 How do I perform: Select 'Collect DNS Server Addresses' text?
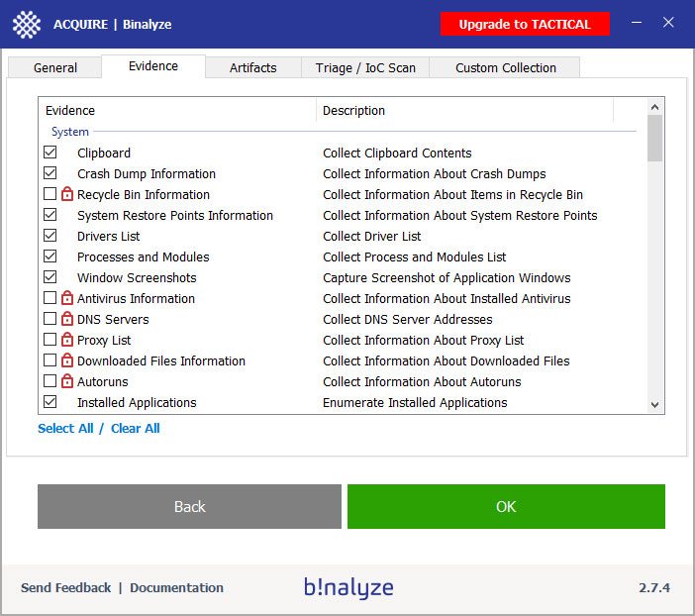(407, 319)
